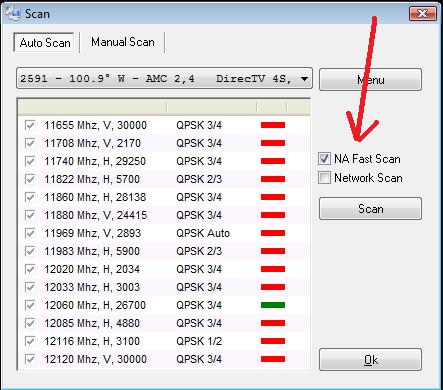
Task: Toggle checkbox for 11655 Mhz transponder
Action: pos(30,125)
